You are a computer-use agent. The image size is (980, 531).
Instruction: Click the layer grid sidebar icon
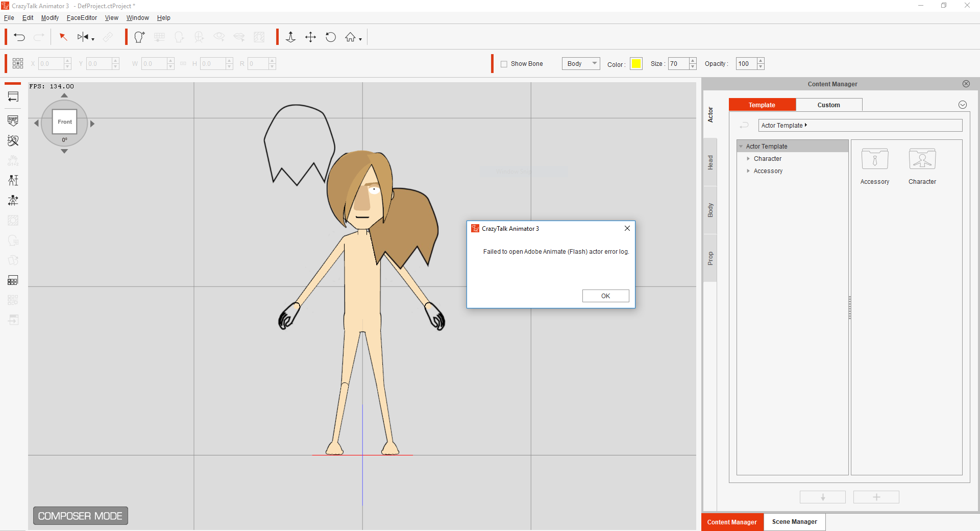coord(13,280)
